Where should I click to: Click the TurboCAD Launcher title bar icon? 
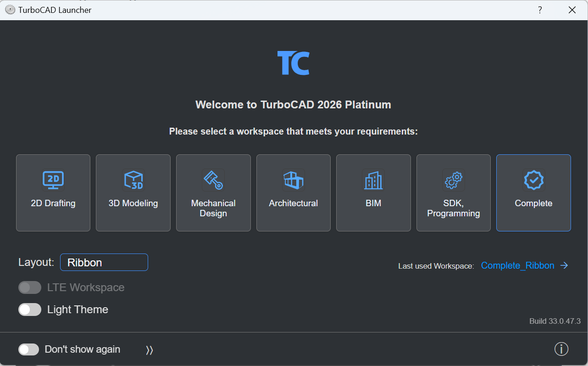coord(10,10)
